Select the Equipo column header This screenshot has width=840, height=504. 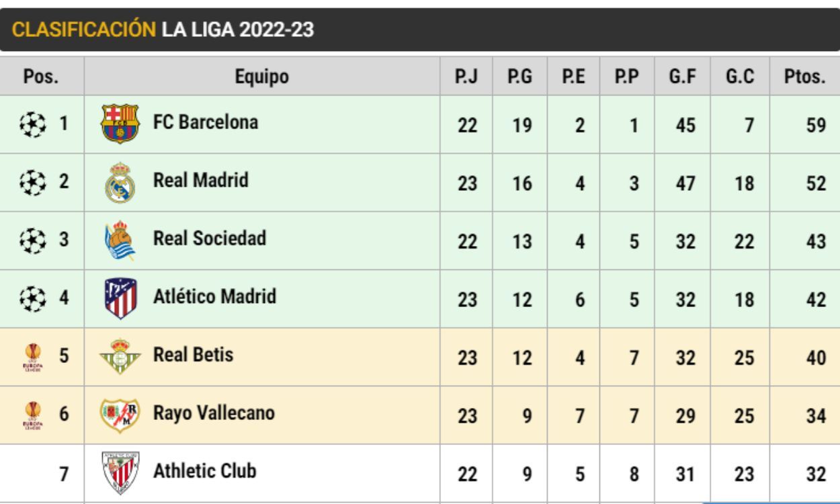(261, 77)
